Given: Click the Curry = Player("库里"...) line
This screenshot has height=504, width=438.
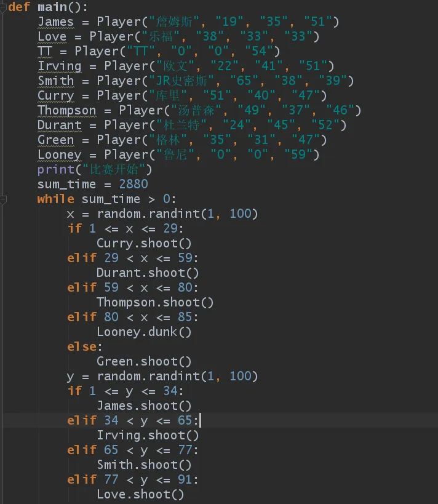Looking at the screenshot, I should click(182, 96).
